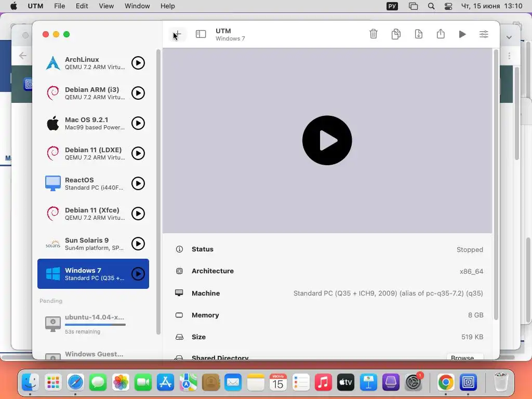The image size is (532, 399).
Task: Click the Machine monitor icon
Action: [x=179, y=293]
